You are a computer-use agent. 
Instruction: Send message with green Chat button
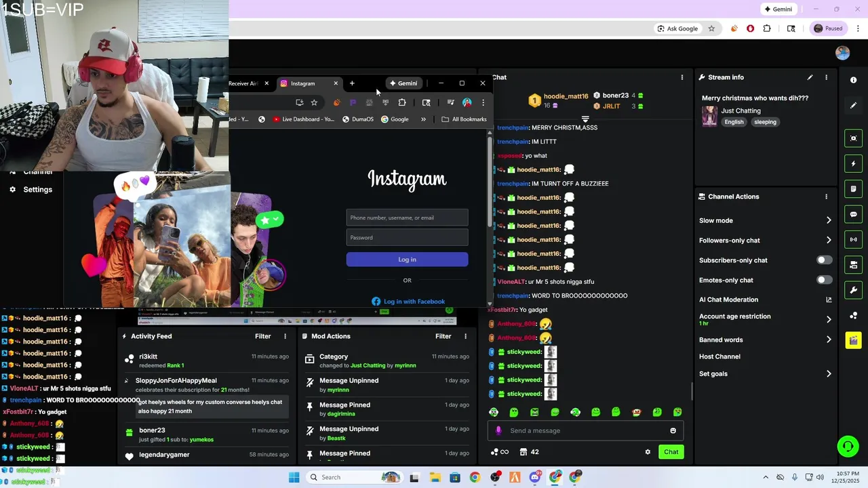(x=671, y=452)
